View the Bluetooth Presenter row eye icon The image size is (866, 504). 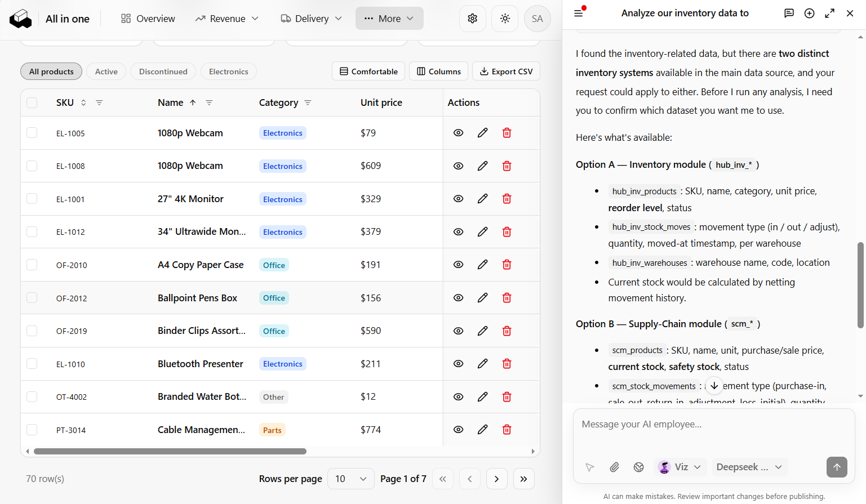459,364
